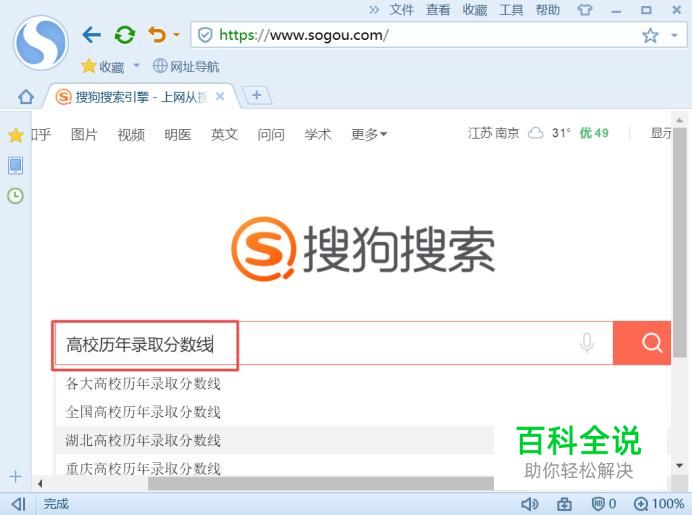Open the 工具 menu
692x515 pixels.
[511, 9]
